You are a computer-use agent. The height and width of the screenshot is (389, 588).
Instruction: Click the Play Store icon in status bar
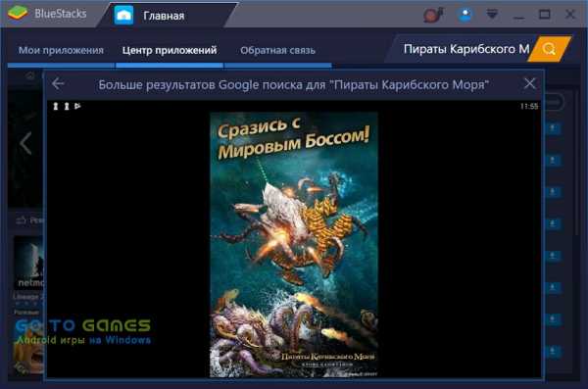coord(77,106)
